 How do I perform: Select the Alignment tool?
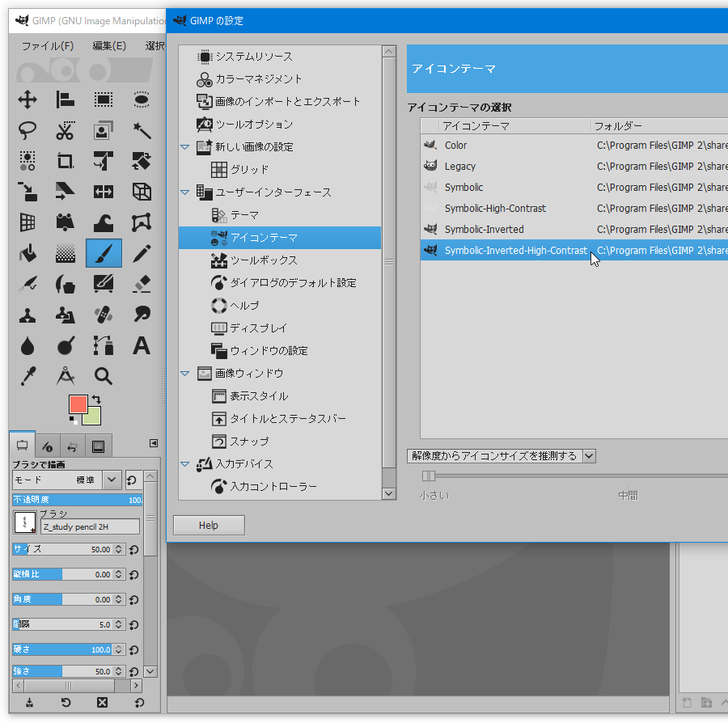tap(65, 99)
